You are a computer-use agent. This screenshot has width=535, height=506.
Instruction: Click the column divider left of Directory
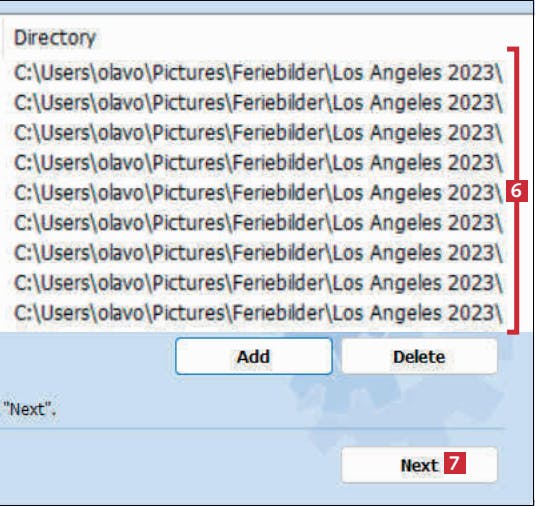pyautogui.click(x=3, y=38)
